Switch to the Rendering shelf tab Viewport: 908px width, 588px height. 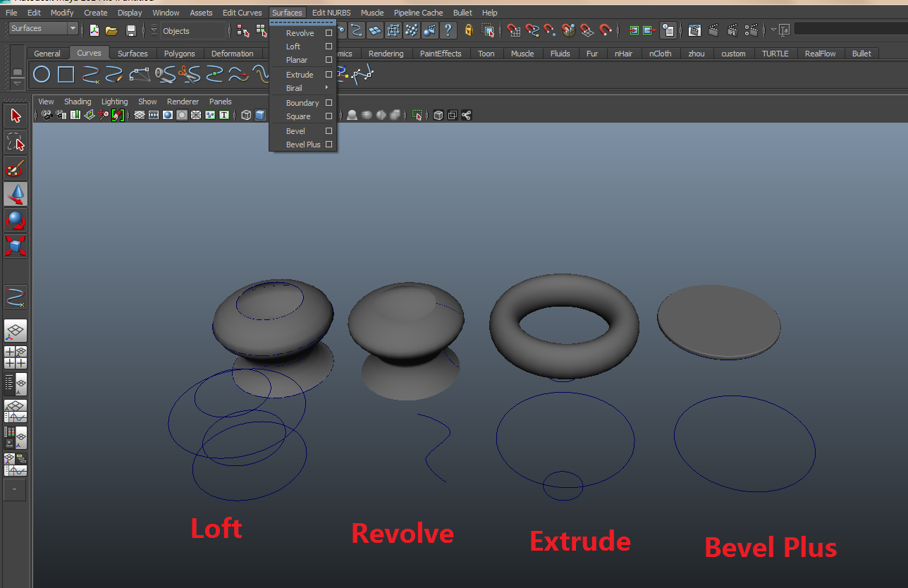pyautogui.click(x=386, y=54)
